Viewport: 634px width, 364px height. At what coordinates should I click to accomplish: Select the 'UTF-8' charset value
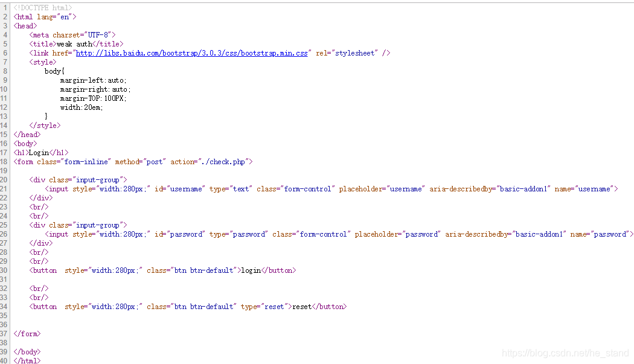(98, 35)
